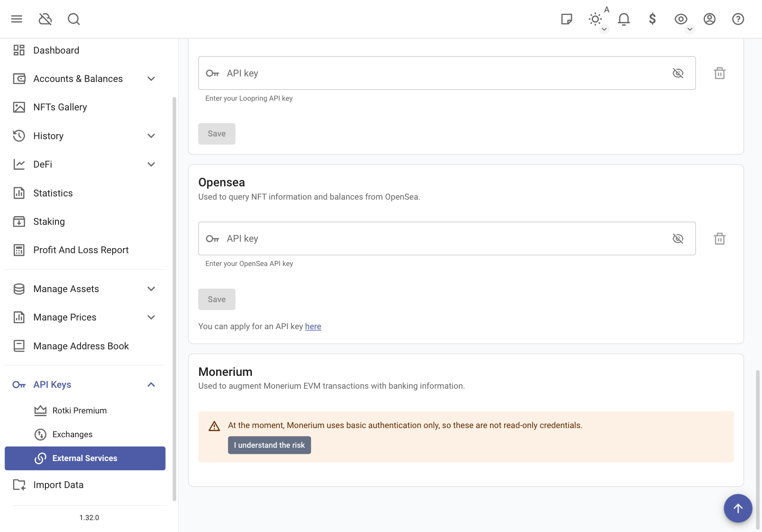Click the Opensea section heading
The width and height of the screenshot is (762, 532).
(222, 182)
